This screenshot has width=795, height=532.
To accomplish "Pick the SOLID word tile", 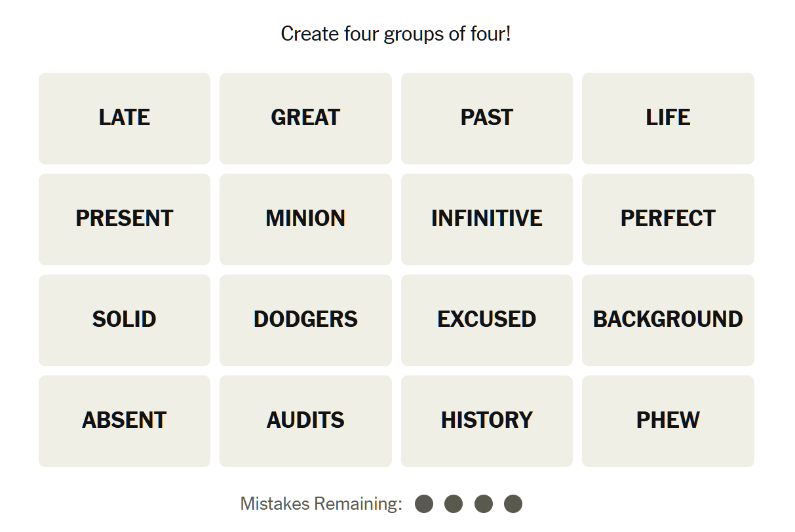I will pos(125,320).
